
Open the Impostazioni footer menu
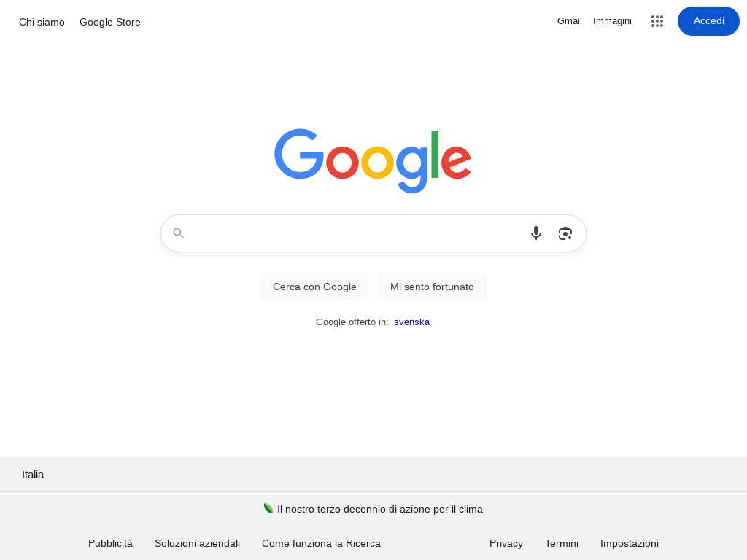[630, 543]
